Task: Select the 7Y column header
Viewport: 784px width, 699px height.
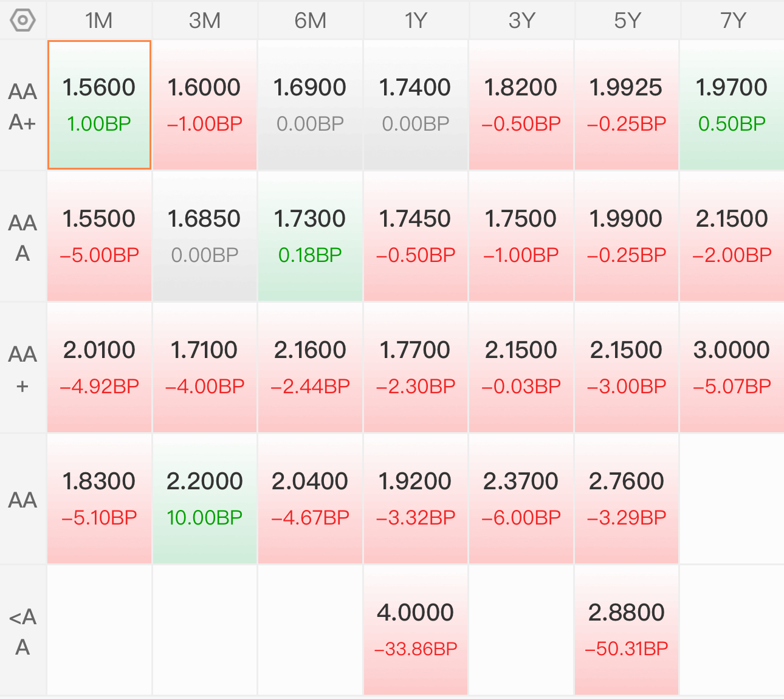Action: point(732,21)
